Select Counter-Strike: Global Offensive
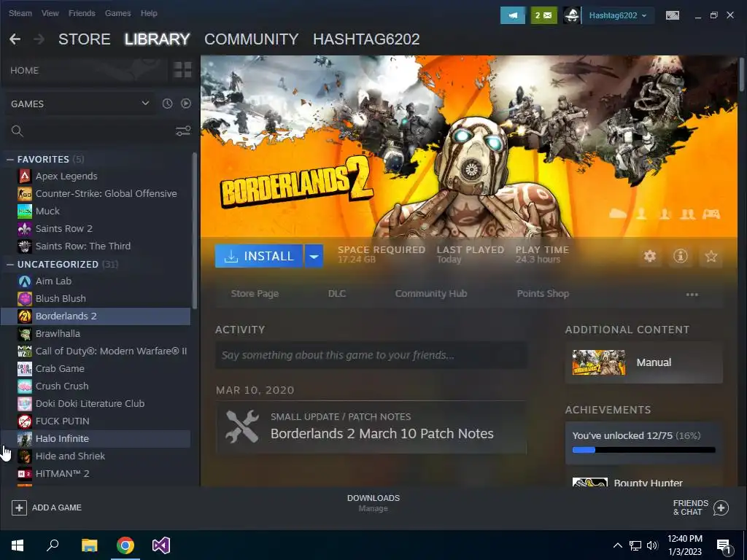Viewport: 747px width, 560px height. pyautogui.click(x=96, y=193)
